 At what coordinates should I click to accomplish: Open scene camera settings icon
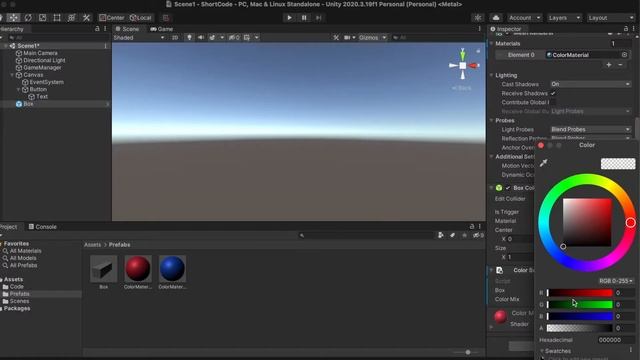coord(347,38)
